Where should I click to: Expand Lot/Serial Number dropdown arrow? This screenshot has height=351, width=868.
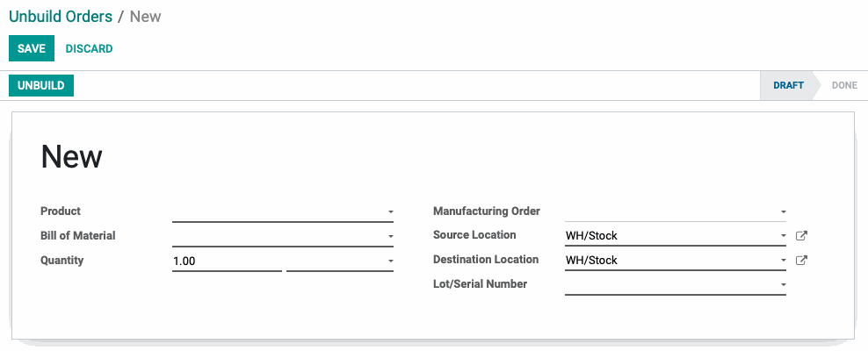(784, 284)
